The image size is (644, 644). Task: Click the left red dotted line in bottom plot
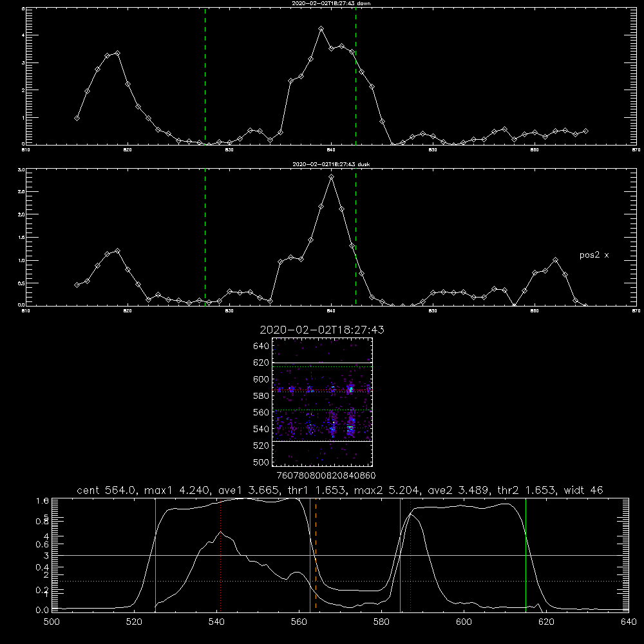click(220, 555)
